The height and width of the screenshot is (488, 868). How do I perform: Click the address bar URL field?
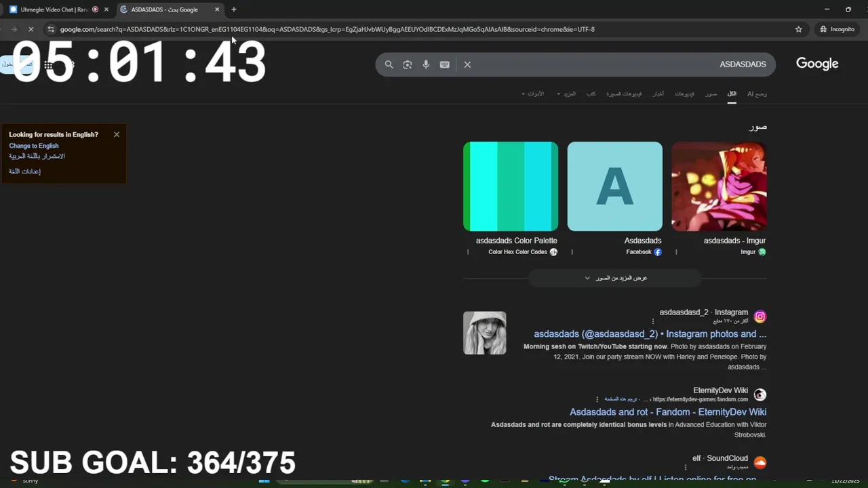click(420, 29)
